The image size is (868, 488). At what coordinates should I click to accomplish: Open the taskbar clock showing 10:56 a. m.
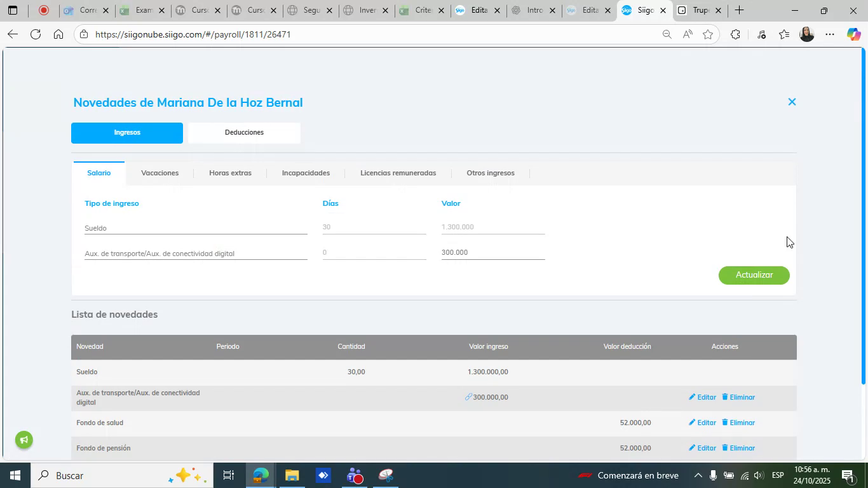pyautogui.click(x=811, y=475)
